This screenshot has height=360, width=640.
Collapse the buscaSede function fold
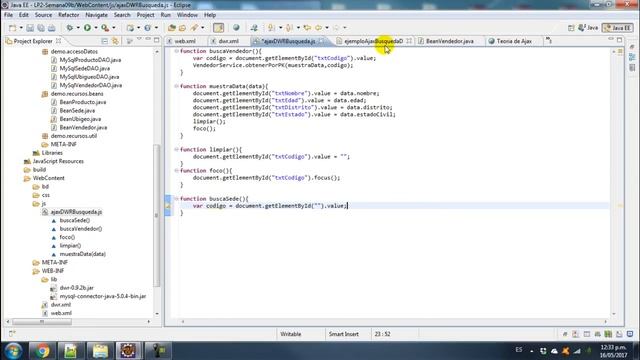176,199
